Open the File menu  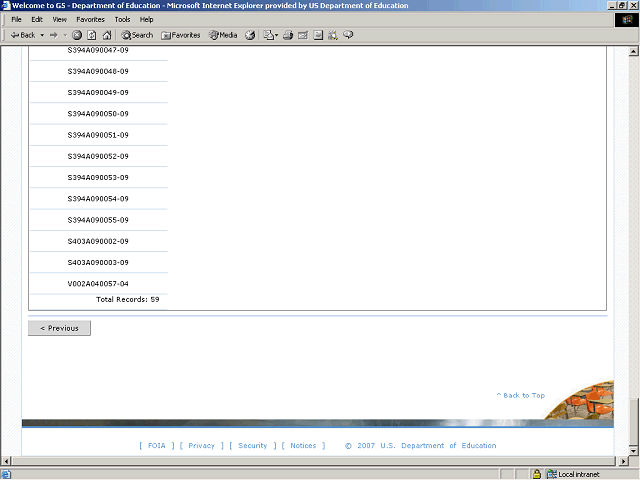[16, 19]
